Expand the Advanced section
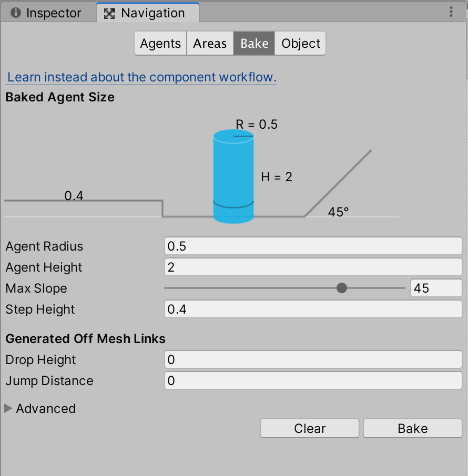The width and height of the screenshot is (468, 476). tap(40, 408)
